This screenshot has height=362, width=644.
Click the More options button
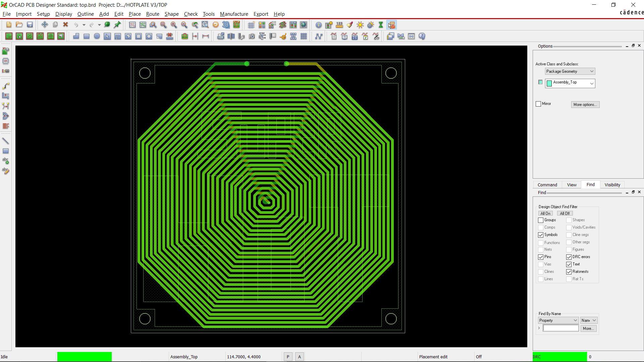click(x=585, y=104)
